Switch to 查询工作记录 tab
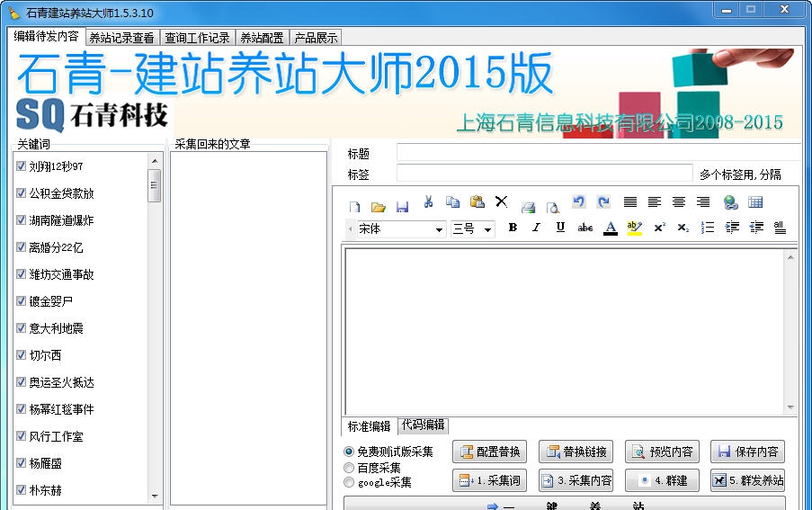This screenshot has width=812, height=510. (197, 38)
